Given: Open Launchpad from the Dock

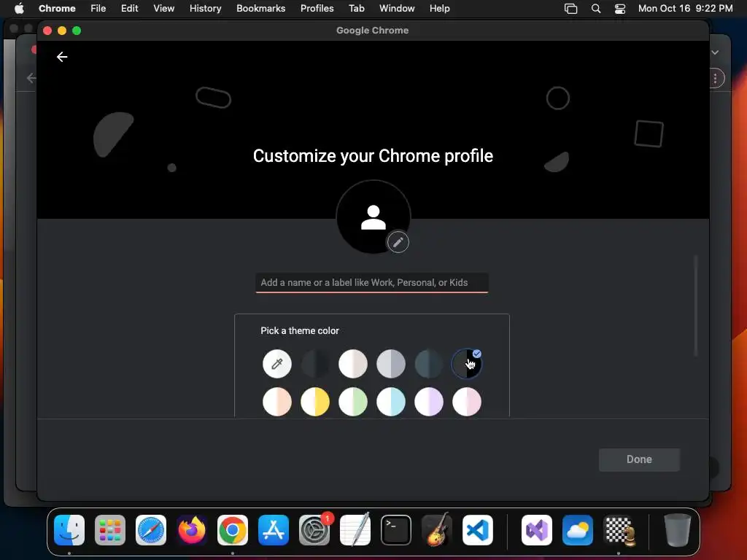Looking at the screenshot, I should point(110,530).
